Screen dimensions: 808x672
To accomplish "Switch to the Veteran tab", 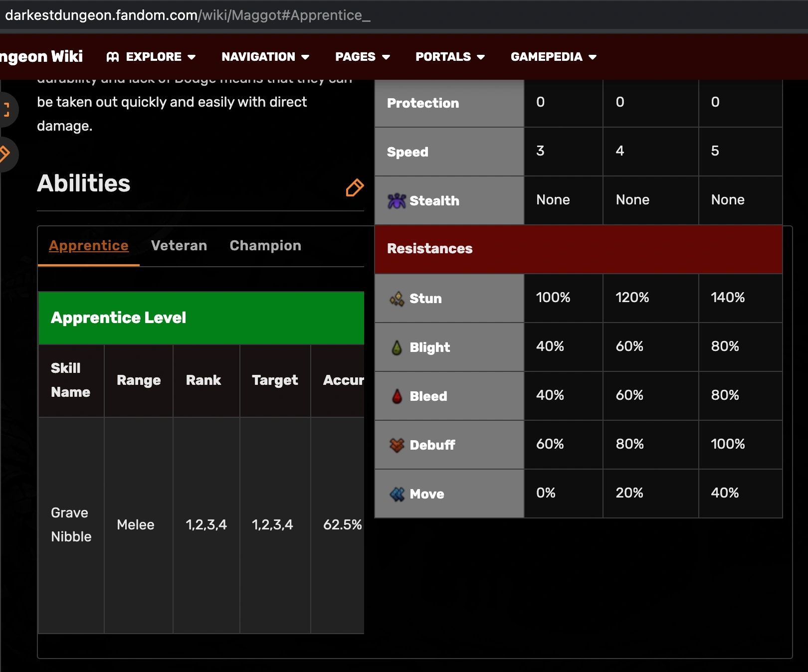I will pos(179,246).
